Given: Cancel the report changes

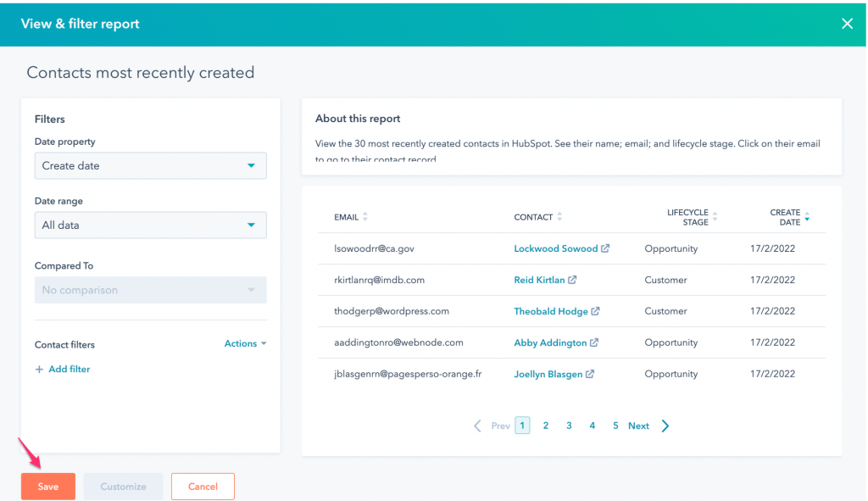Looking at the screenshot, I should 203,487.
